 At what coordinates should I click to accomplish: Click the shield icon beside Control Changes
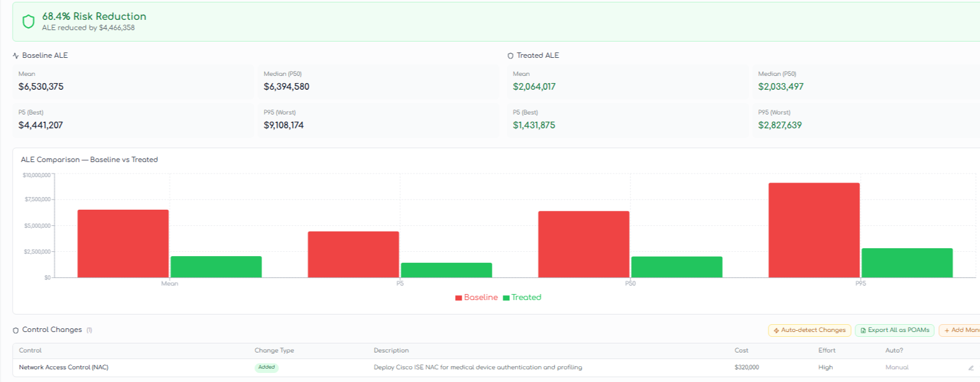[16, 330]
